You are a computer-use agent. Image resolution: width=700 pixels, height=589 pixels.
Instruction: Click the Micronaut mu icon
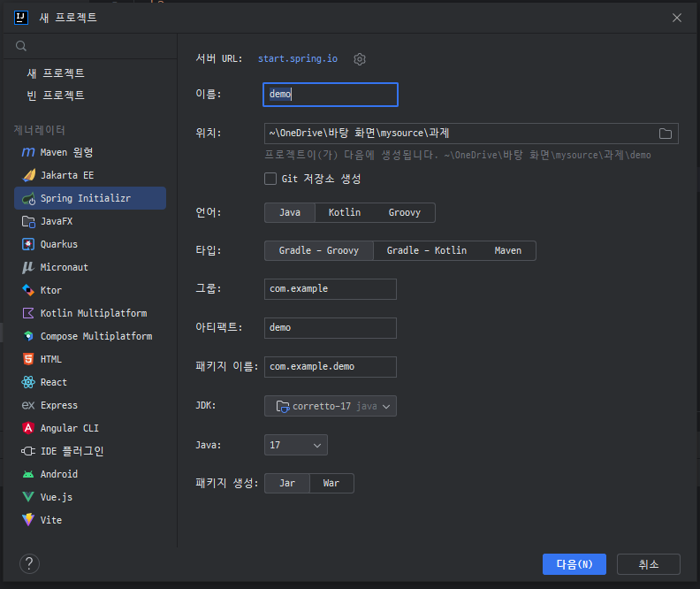point(28,267)
